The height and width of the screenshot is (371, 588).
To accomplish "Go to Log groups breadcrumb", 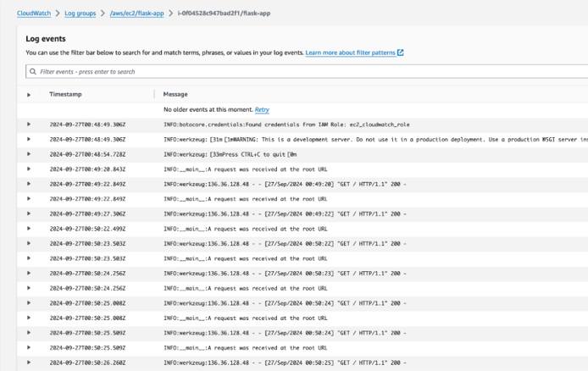I will click(x=80, y=14).
